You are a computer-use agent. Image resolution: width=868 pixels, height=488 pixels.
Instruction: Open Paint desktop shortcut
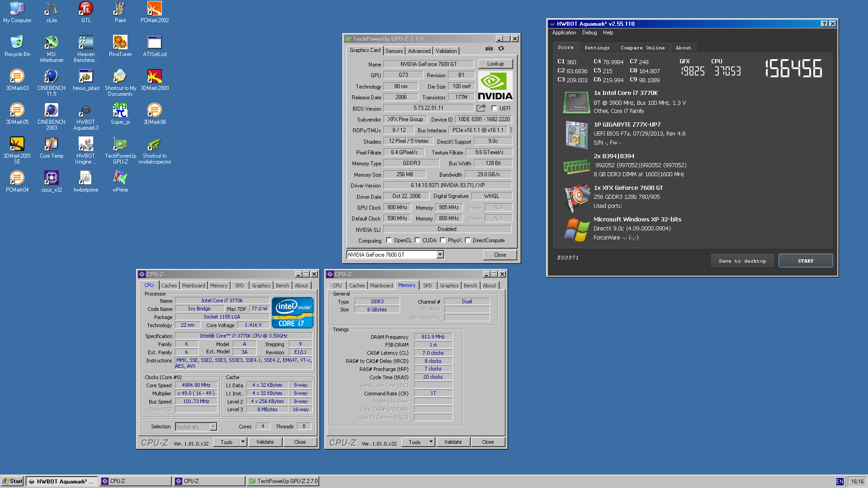pos(120,12)
